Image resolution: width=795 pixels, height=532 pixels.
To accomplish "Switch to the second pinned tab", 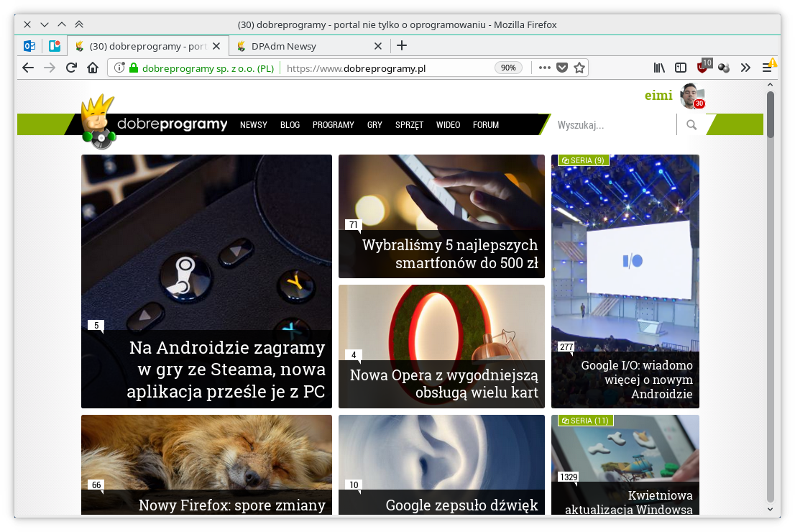I will [x=54, y=46].
